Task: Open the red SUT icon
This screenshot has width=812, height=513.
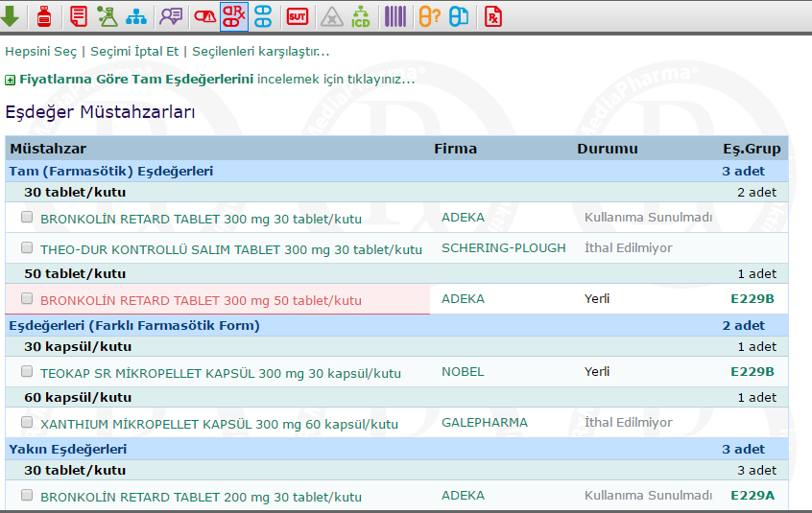Action: tap(298, 15)
